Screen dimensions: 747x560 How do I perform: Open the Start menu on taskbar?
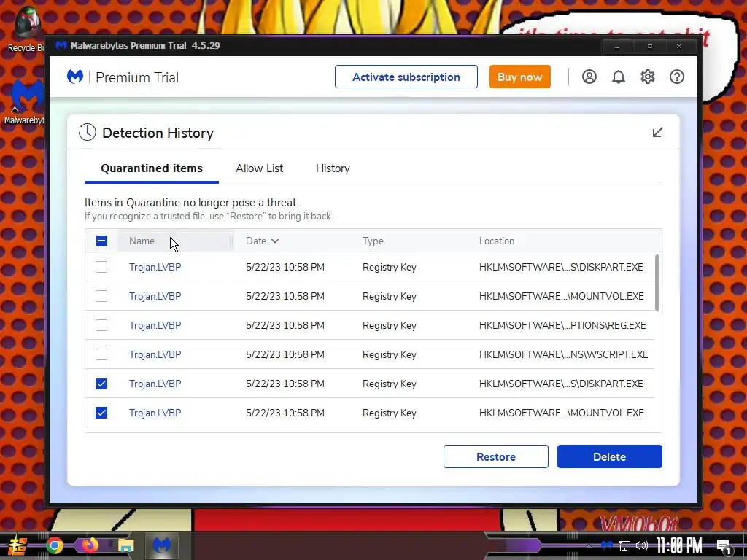point(17,545)
